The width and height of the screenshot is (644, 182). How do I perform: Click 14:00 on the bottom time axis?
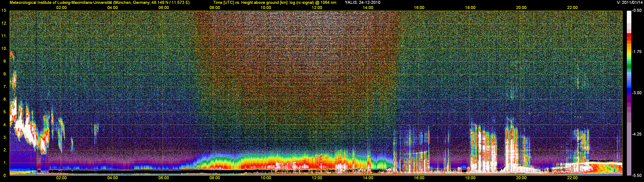click(368, 178)
